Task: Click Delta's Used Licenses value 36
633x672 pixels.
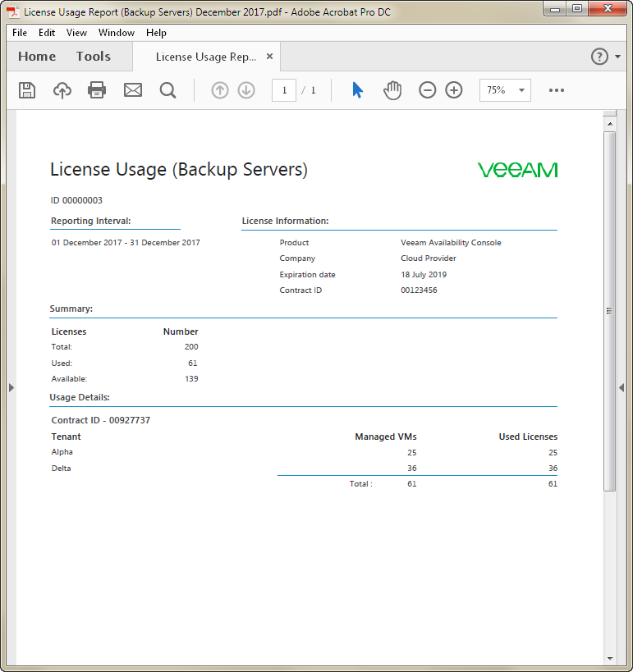Action: (553, 469)
